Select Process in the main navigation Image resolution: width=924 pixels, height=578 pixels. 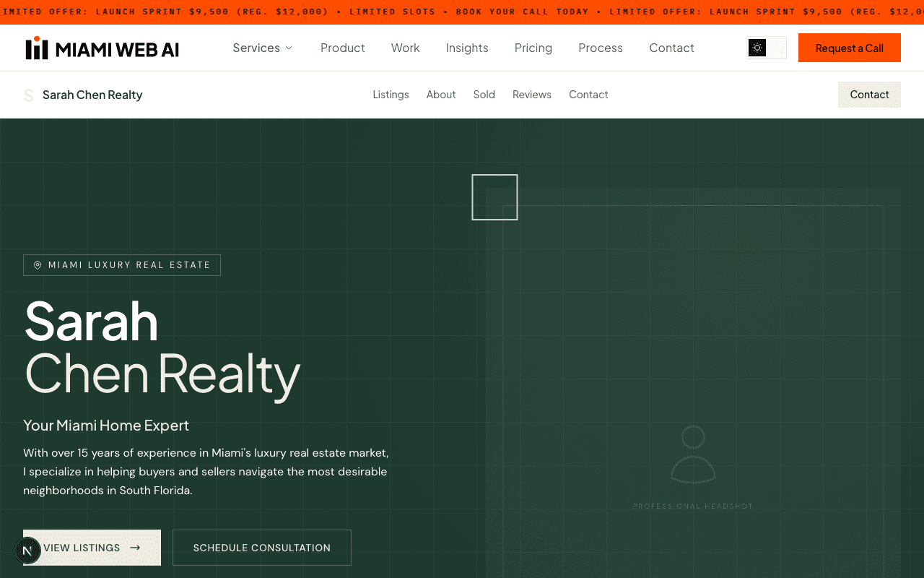(x=600, y=48)
